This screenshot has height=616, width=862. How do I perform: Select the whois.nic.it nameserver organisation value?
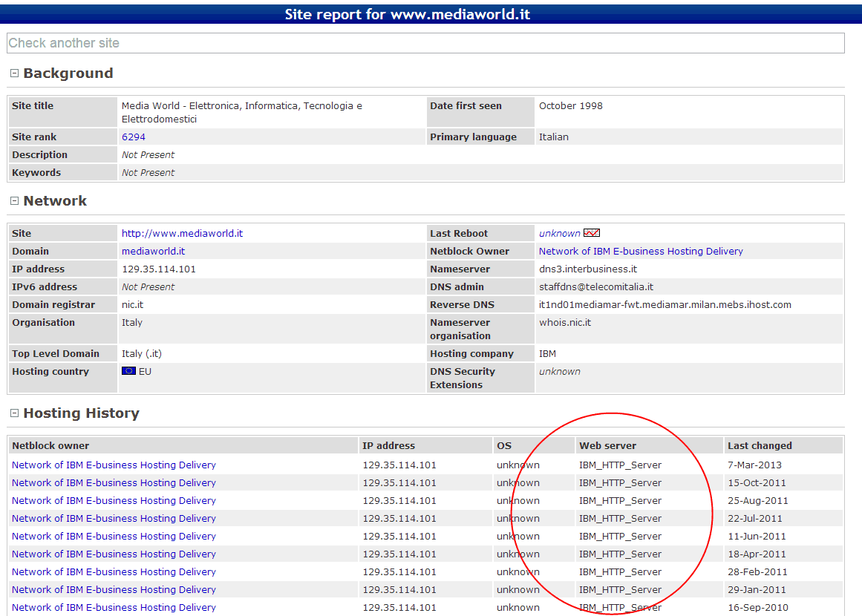(x=565, y=323)
